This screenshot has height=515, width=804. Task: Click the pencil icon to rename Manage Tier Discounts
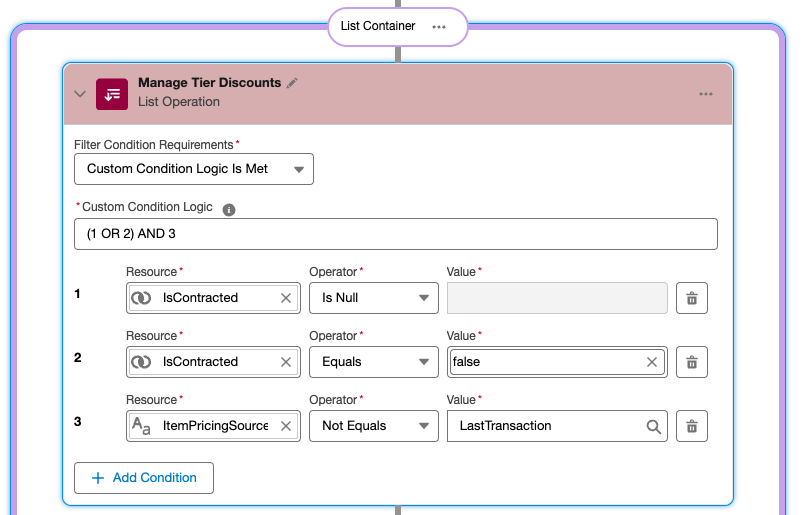pyautogui.click(x=292, y=84)
